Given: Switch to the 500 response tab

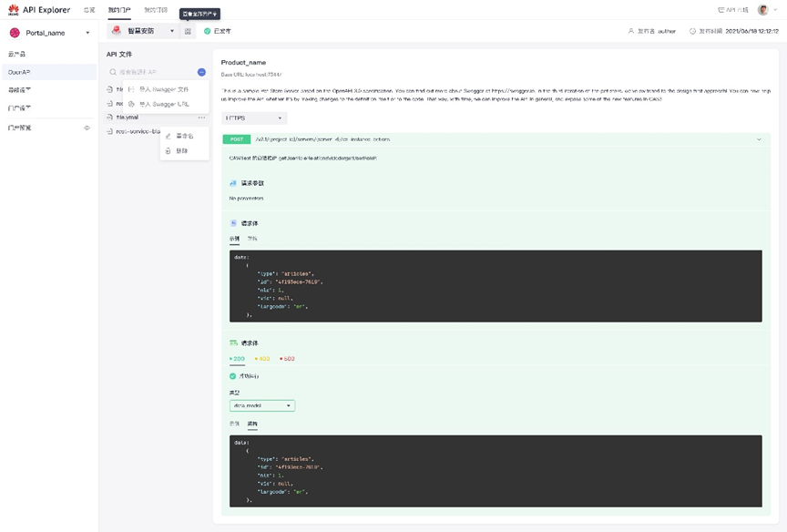Looking at the screenshot, I should click(287, 359).
